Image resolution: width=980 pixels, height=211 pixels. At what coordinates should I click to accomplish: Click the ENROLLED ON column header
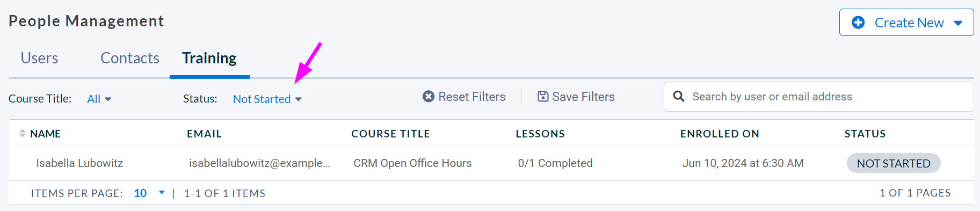(x=720, y=134)
